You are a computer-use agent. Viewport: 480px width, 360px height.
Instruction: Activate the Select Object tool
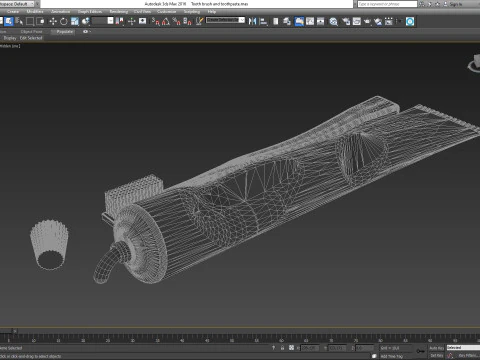(9, 21)
